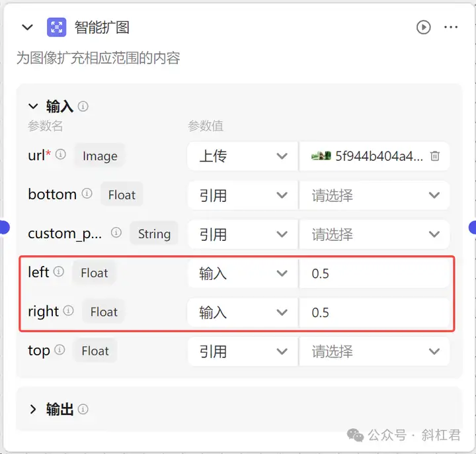This screenshot has width=476, height=454.
Task: Open the 上传 source type dropdown
Action: [243, 156]
